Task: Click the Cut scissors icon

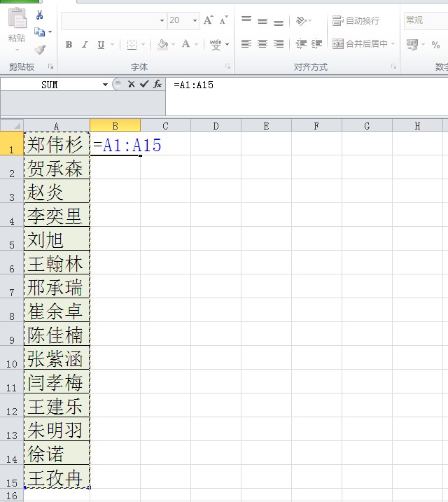Action: [x=39, y=15]
